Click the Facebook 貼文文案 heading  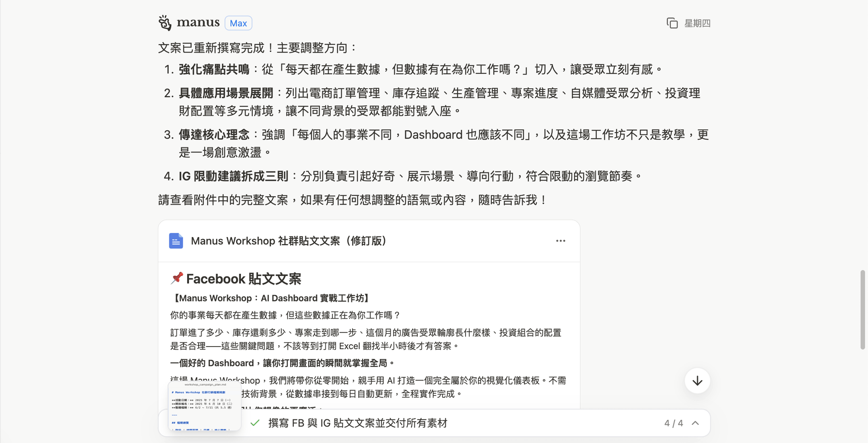click(244, 279)
